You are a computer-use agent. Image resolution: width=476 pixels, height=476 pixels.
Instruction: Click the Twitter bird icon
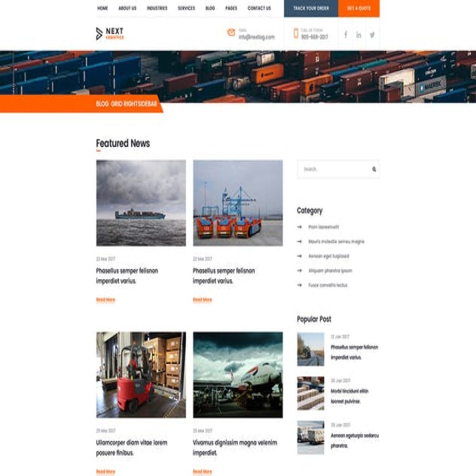pos(372,35)
